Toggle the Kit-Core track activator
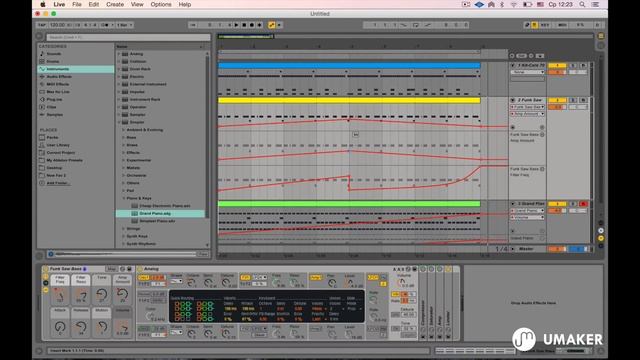Screen dimensions: 640x360 [557, 65]
